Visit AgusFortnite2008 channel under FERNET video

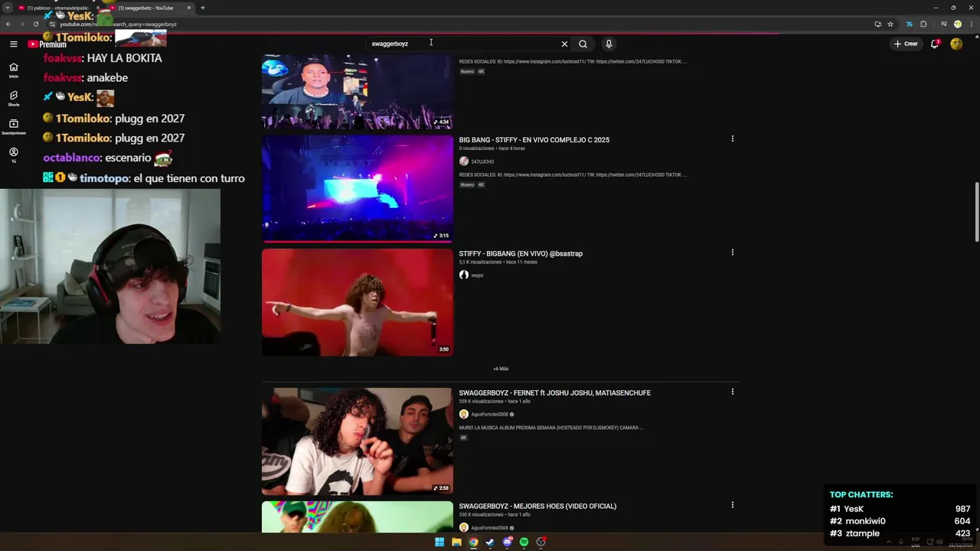490,414
